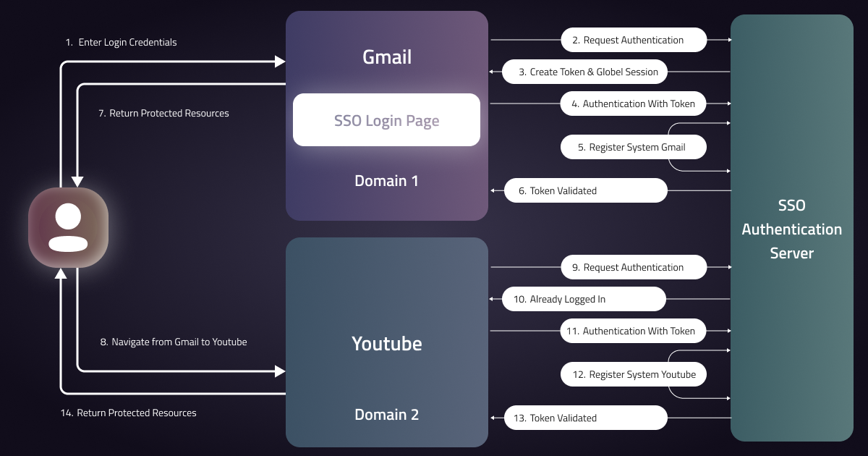
Task: Click '12. Register System Youtube' pill
Action: (634, 374)
